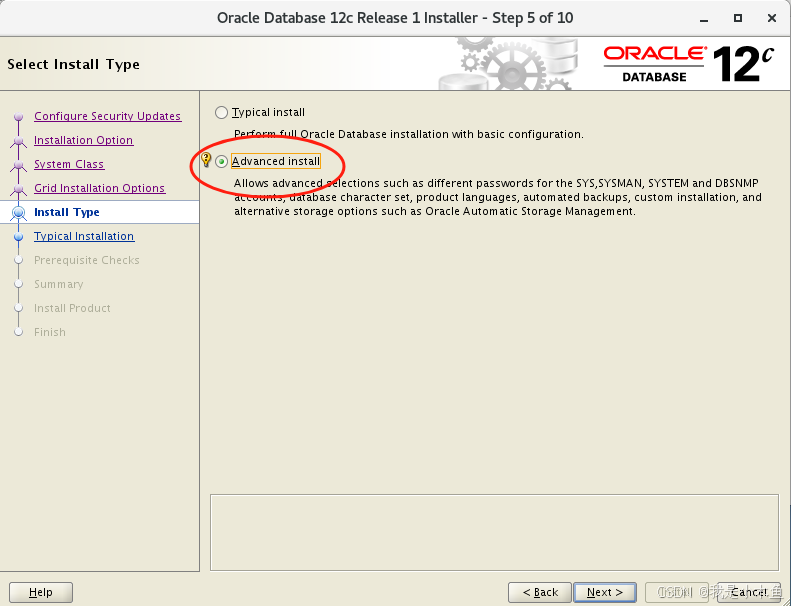Click the installer window title text

coord(395,18)
